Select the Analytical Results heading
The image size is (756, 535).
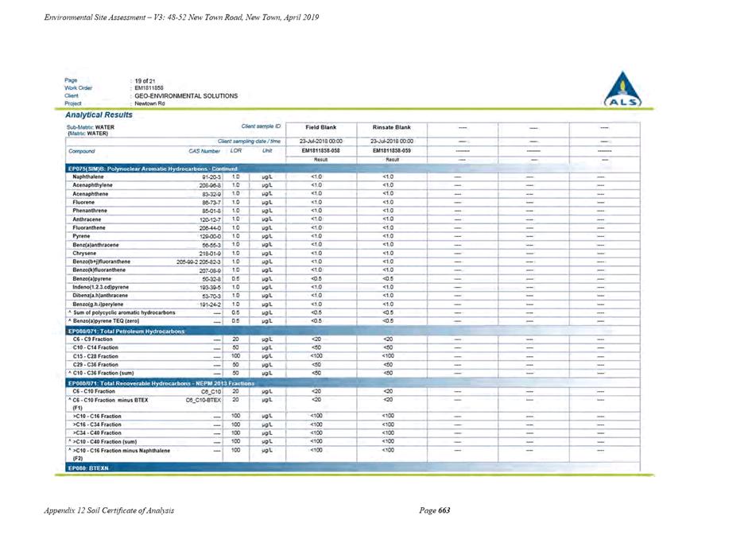pyautogui.click(x=99, y=114)
